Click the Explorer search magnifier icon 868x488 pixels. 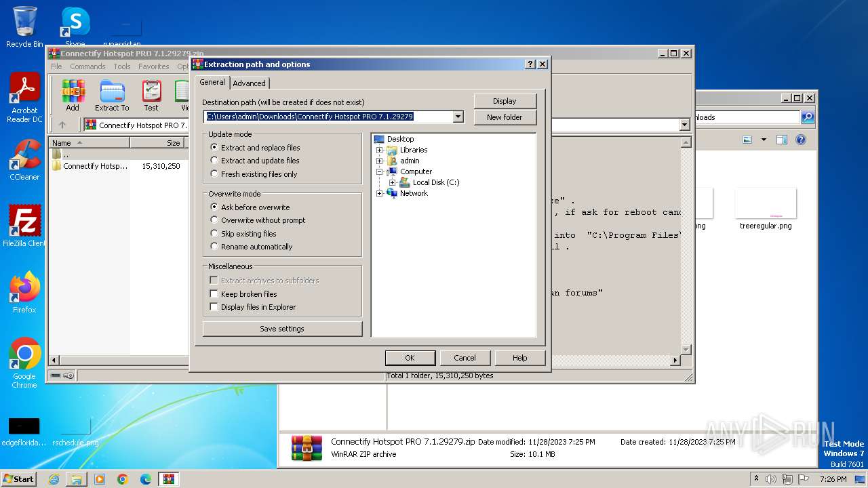click(x=808, y=117)
